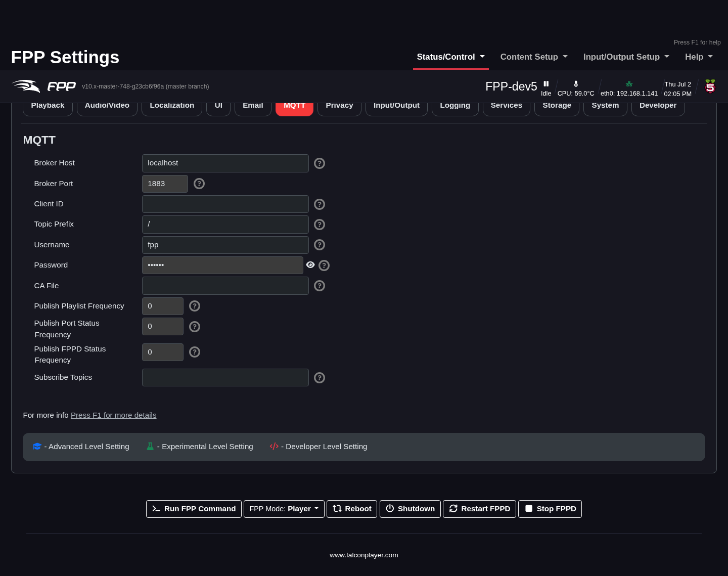The image size is (728, 576).
Task: Click the Reboot button
Action: 352,509
